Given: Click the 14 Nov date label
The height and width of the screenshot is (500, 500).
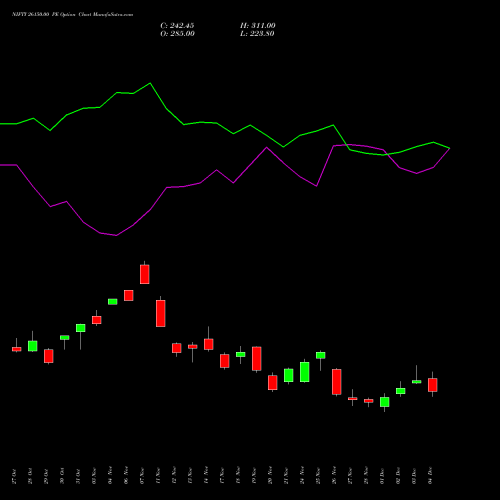Looking at the screenshot, I should pos(206,476).
